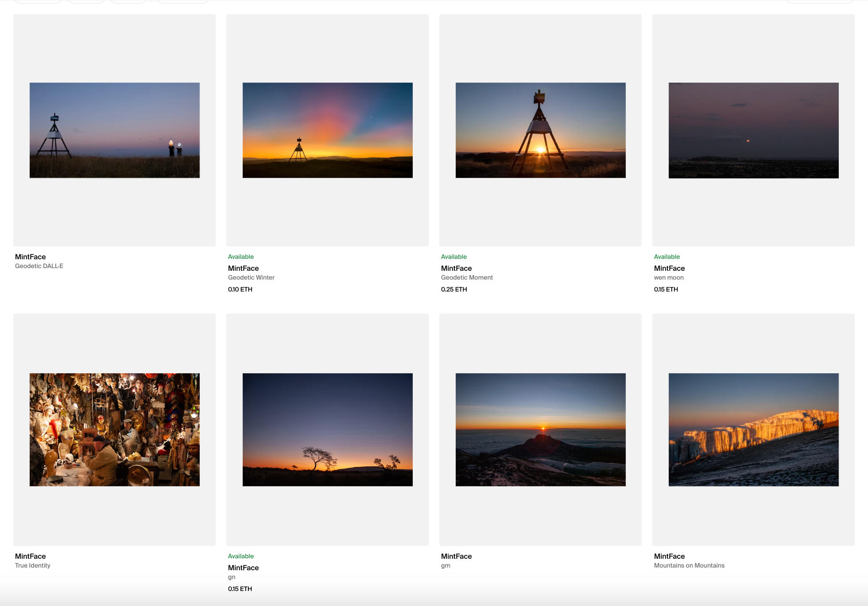The image size is (868, 606).
Task: Open the True Identity mask shop image
Action: (x=114, y=429)
